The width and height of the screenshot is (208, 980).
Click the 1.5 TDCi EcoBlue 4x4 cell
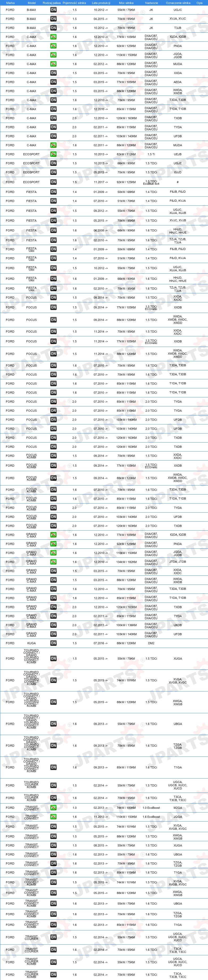pos(151,183)
